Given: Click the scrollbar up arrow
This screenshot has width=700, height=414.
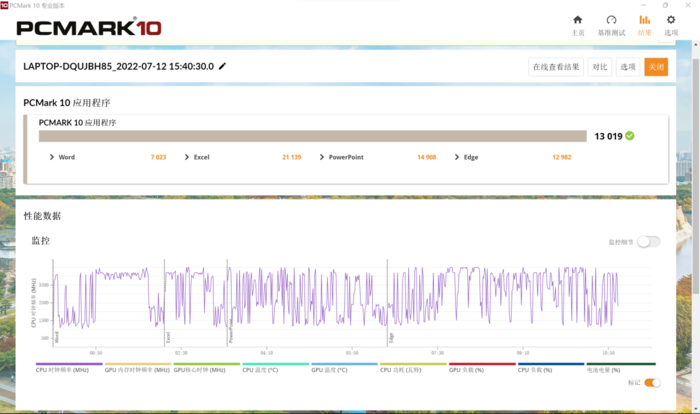Looking at the screenshot, I should [696, 45].
